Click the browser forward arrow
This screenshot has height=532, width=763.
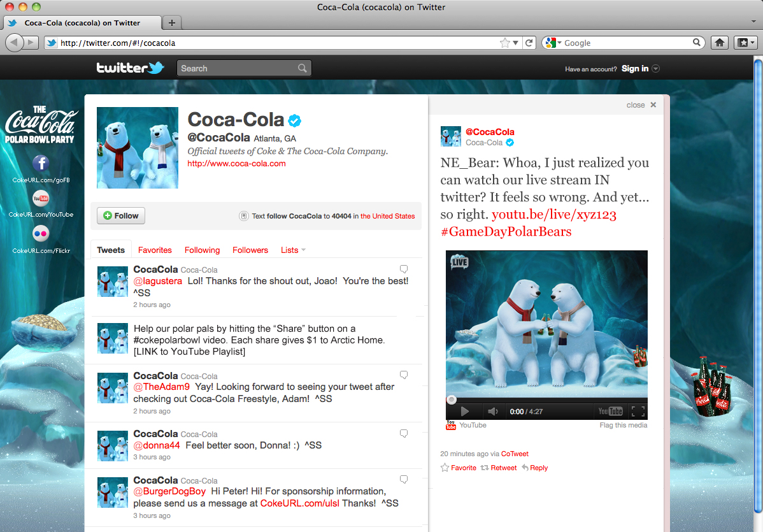tap(31, 43)
